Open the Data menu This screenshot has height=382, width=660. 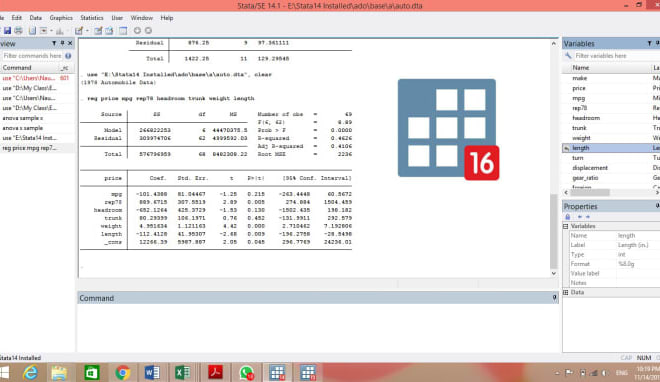click(x=36, y=18)
